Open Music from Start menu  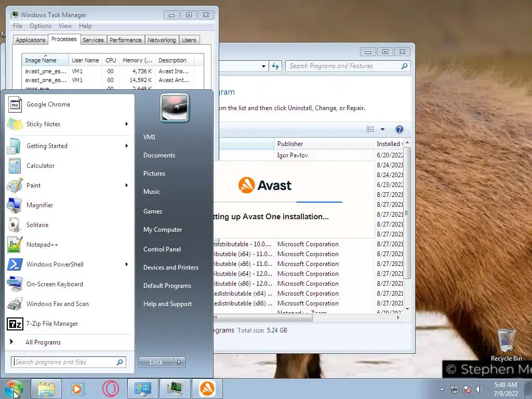[152, 192]
